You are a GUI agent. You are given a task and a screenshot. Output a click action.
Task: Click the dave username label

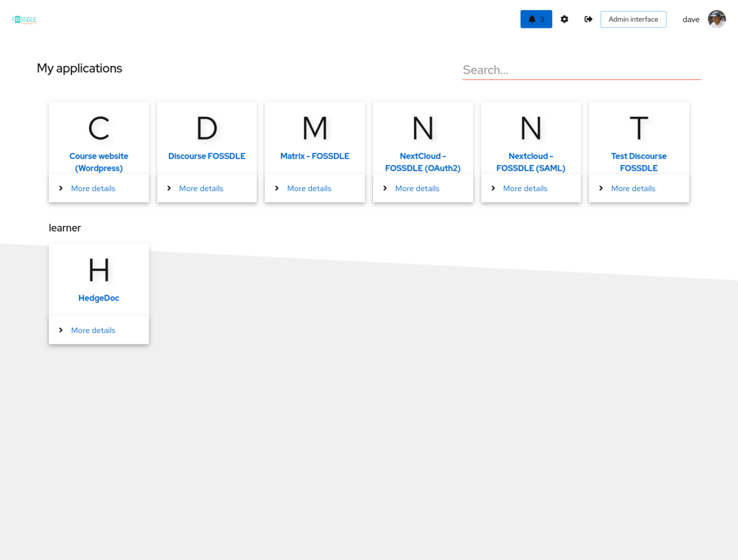pyautogui.click(x=691, y=19)
